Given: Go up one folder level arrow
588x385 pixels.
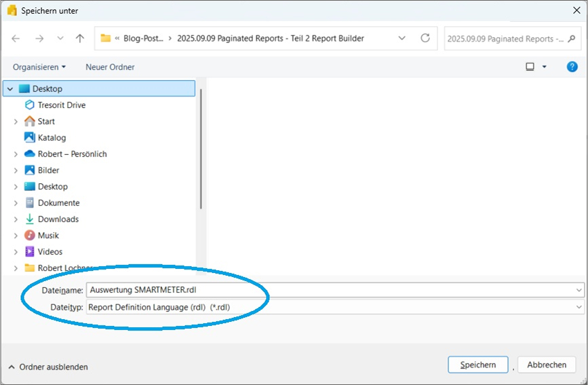Looking at the screenshot, I should coord(80,39).
